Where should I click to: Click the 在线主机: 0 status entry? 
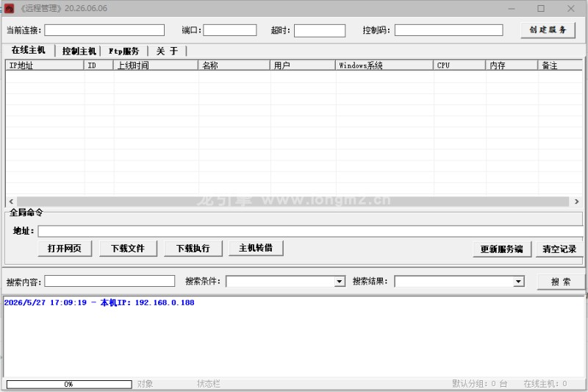tap(545, 384)
